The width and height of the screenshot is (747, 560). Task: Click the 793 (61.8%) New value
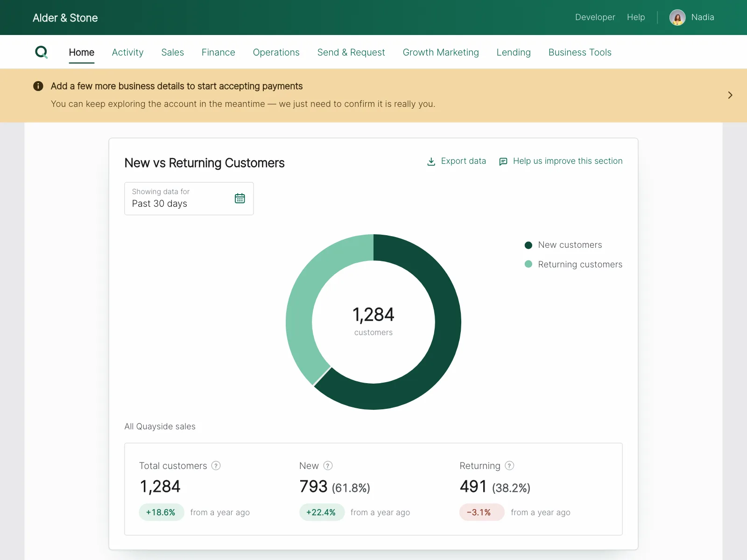tap(335, 487)
